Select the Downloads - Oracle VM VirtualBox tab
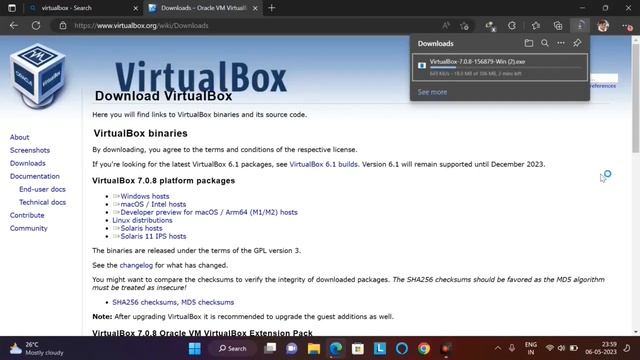640x360 pixels. (202, 8)
